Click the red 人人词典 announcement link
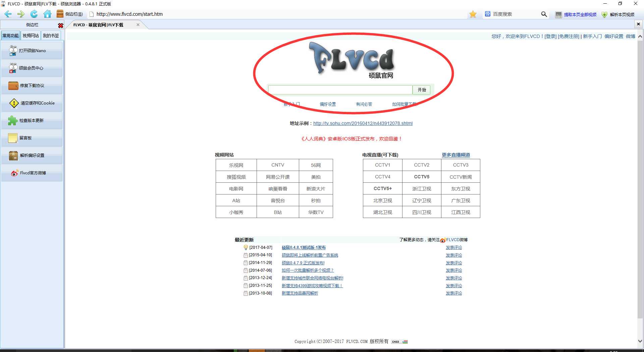The width and height of the screenshot is (644, 352). pos(351,139)
